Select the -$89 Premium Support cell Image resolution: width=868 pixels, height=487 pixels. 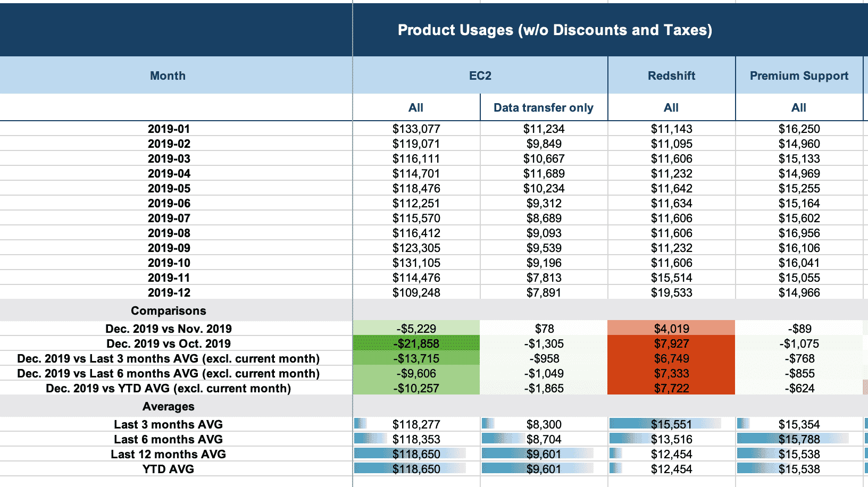[799, 329]
